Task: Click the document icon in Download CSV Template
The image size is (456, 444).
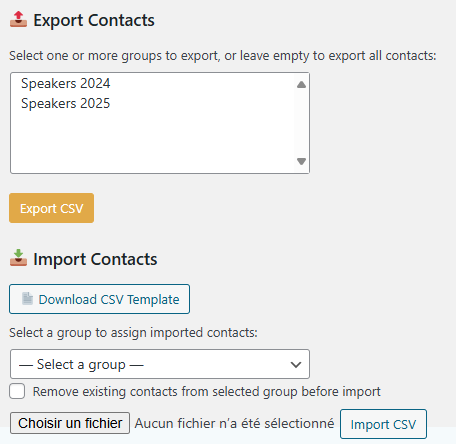Action: tap(27, 299)
